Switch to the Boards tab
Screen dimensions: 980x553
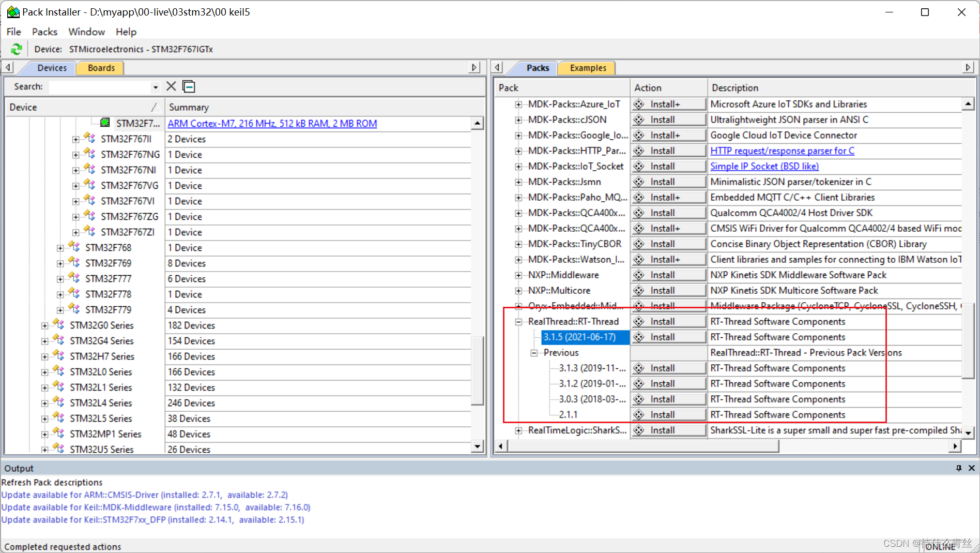(101, 68)
